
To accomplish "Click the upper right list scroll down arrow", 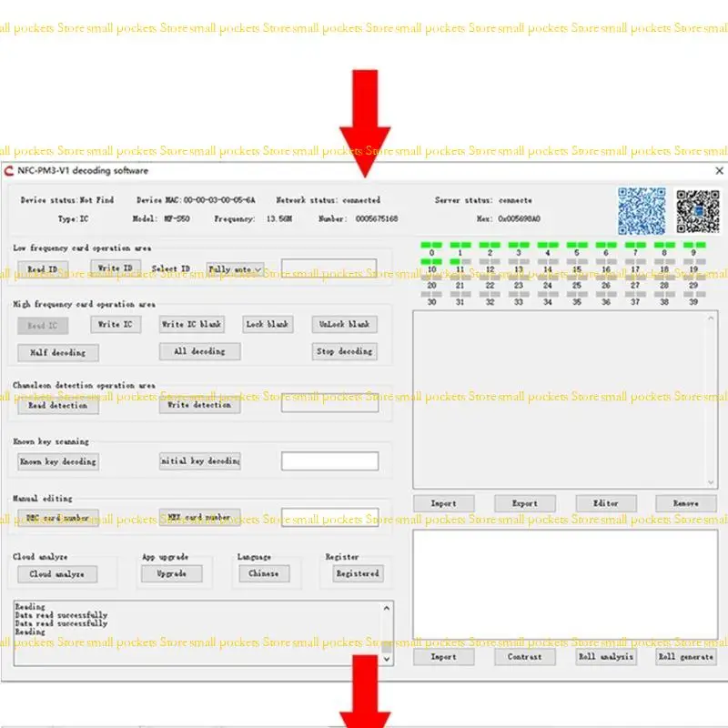I will (x=711, y=482).
